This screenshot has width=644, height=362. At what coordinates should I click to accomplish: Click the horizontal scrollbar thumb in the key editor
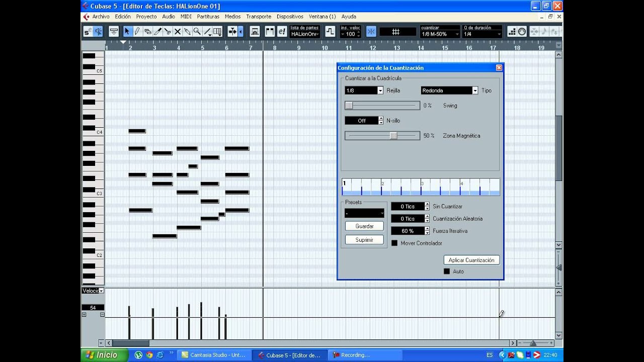130,343
